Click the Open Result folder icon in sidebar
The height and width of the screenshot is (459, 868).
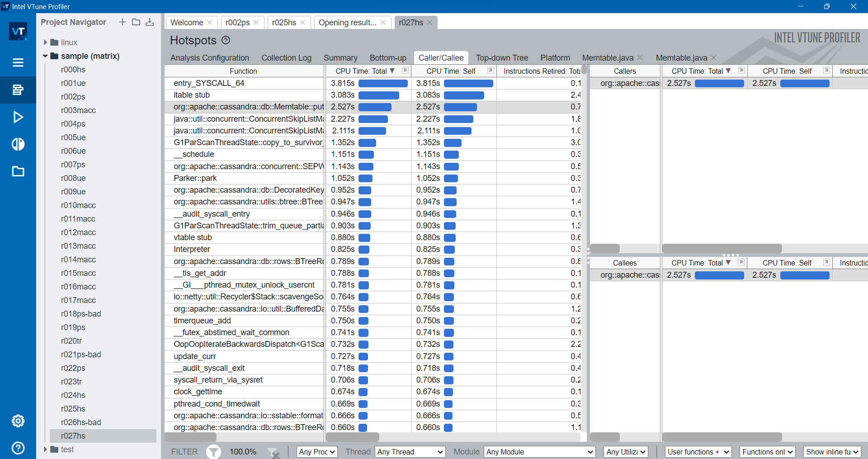18,171
